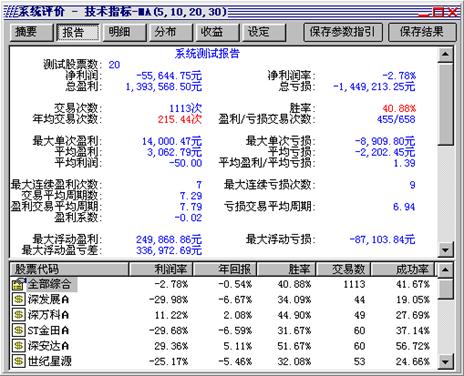The height and width of the screenshot is (376, 464).
Task: Click the report pane scroll-up arrow
Action: point(446,54)
